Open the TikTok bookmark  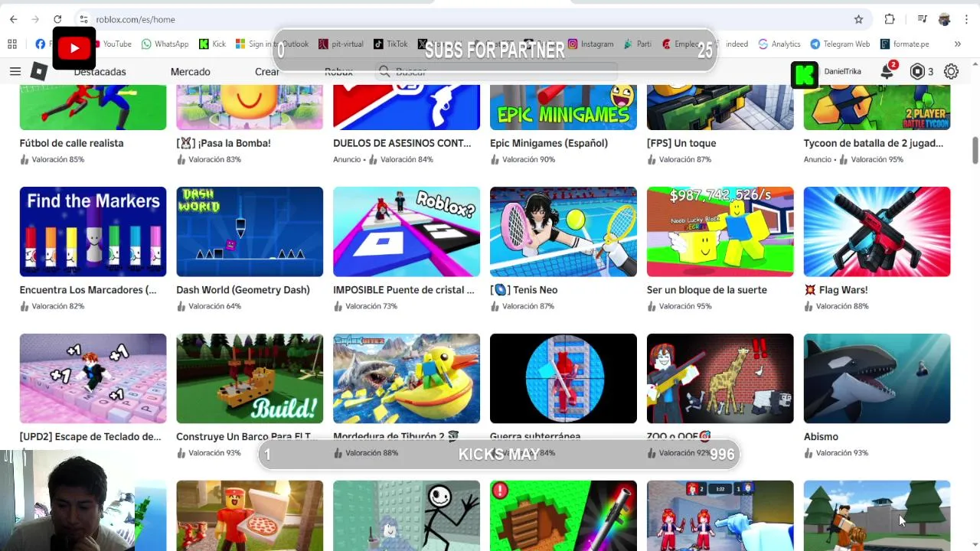390,44
